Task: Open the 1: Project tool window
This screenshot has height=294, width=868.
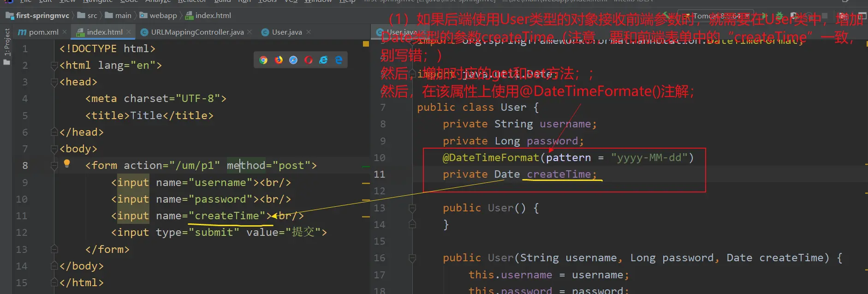Action: [6, 46]
